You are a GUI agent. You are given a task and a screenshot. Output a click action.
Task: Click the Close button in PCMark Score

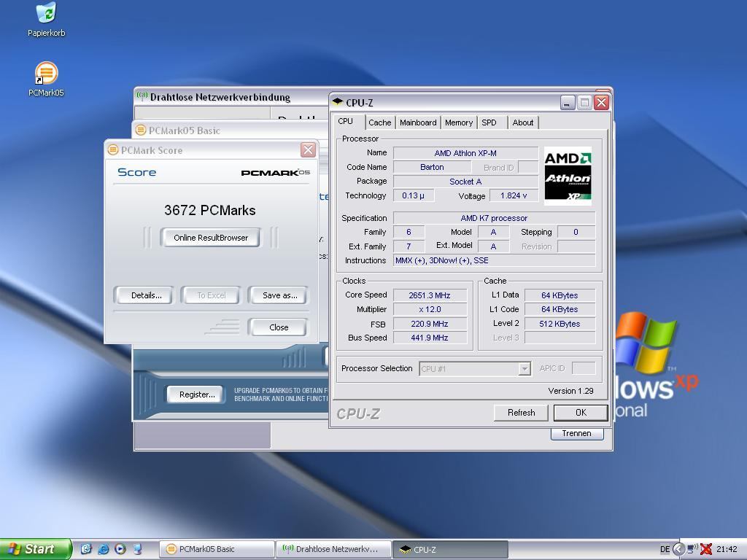[x=279, y=327]
